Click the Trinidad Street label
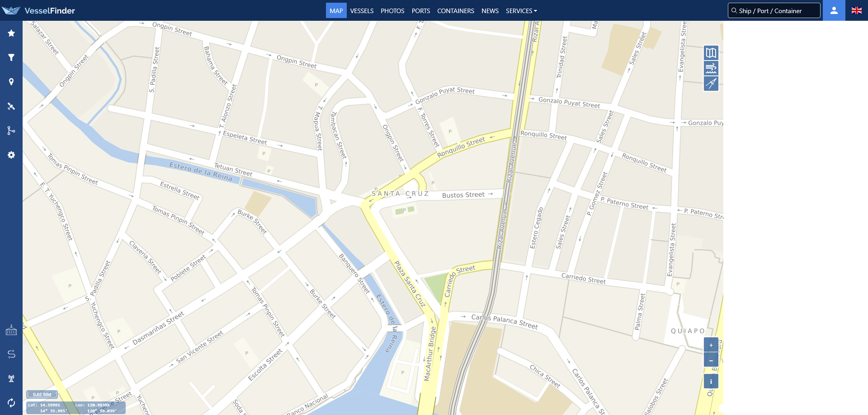868x415 pixels. coord(561,57)
